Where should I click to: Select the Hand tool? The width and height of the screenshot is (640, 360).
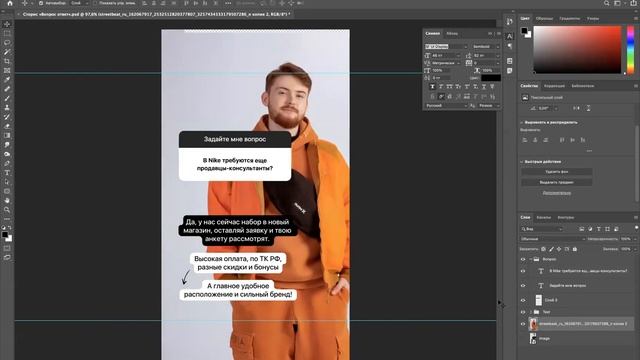click(7, 200)
